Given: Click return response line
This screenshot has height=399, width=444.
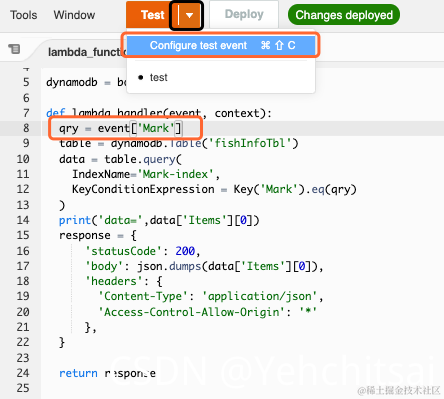Looking at the screenshot, I should pos(107,373).
